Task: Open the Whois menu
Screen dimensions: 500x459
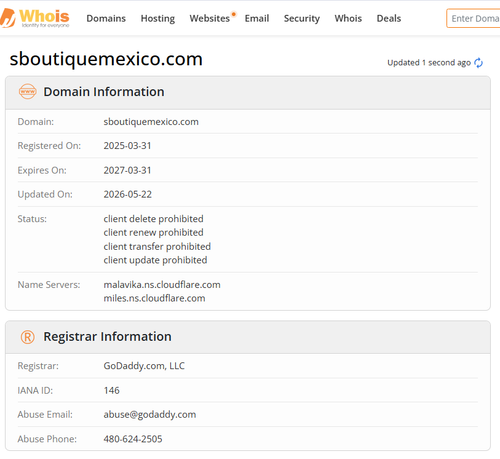Action: coord(348,18)
